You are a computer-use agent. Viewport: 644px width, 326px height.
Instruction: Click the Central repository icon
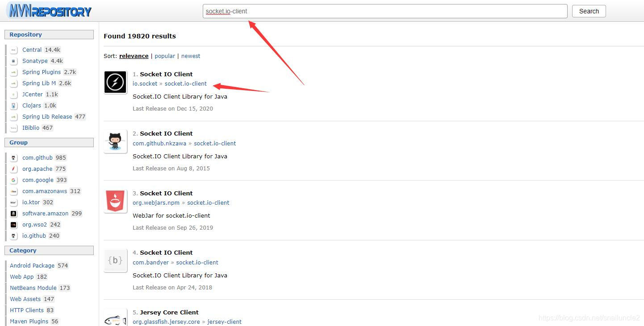pyautogui.click(x=14, y=50)
